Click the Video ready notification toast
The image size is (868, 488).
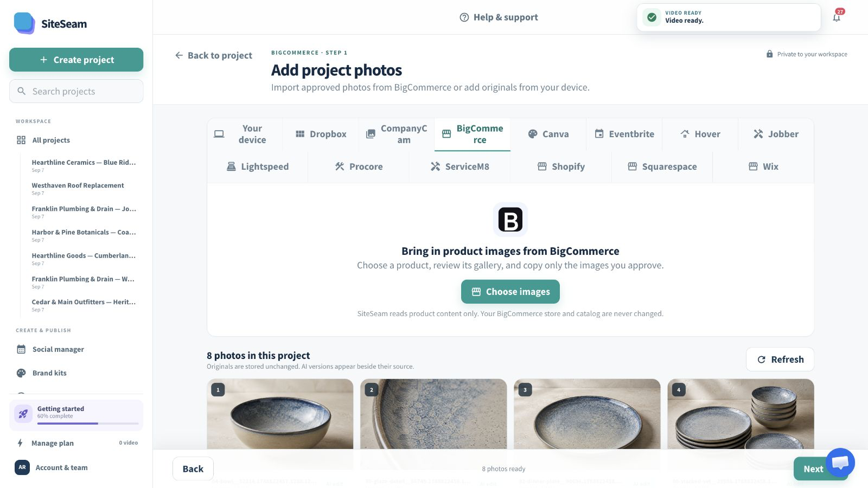pyautogui.click(x=729, y=17)
